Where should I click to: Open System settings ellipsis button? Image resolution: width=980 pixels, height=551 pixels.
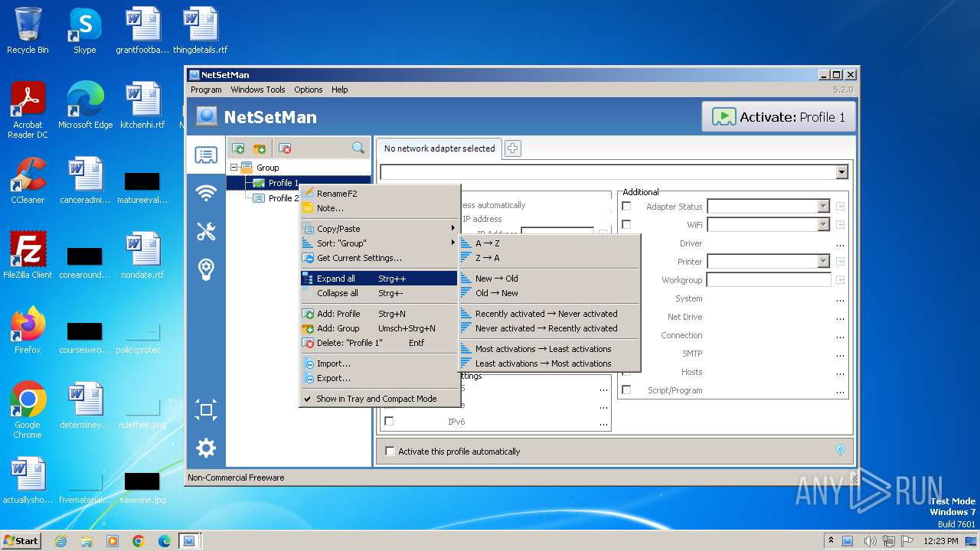pyautogui.click(x=840, y=300)
